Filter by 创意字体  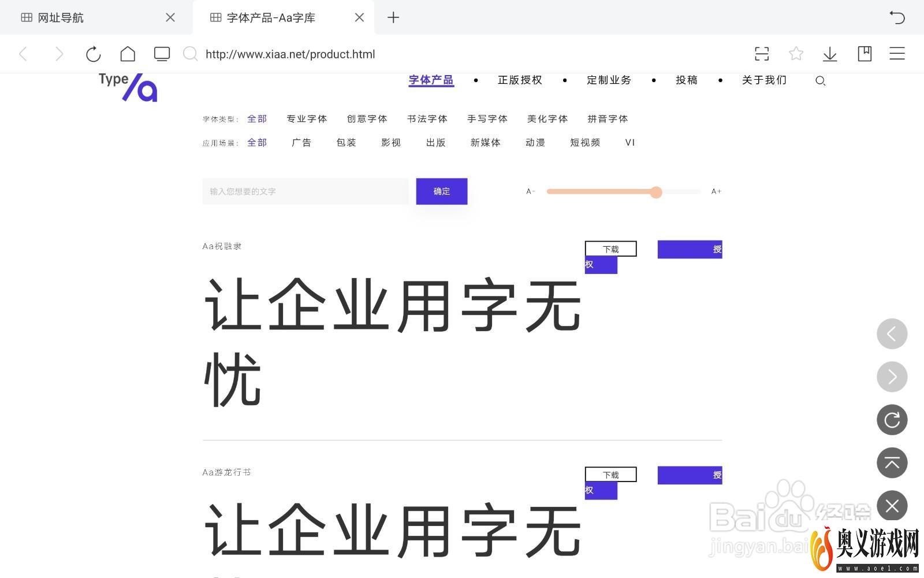pos(367,118)
